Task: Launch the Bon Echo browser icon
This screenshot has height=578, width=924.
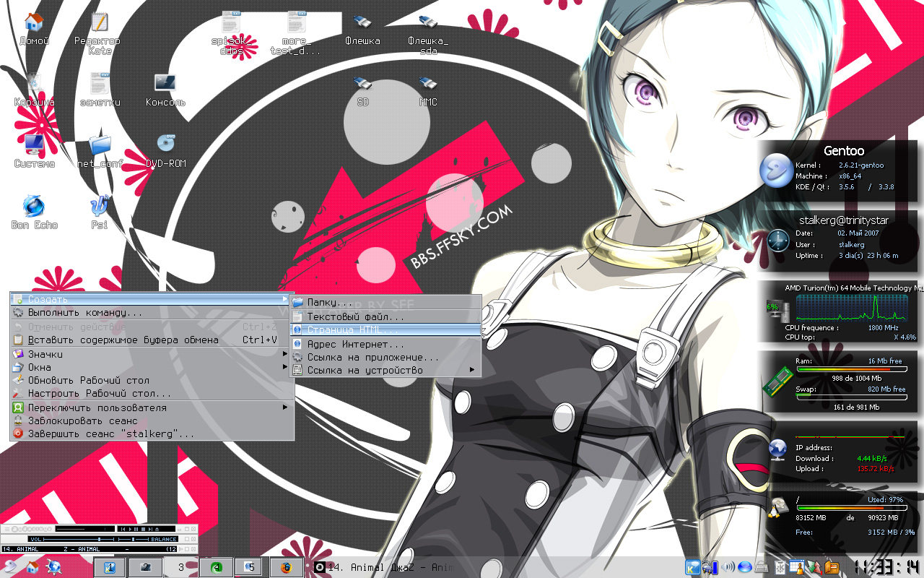Action: [x=34, y=213]
